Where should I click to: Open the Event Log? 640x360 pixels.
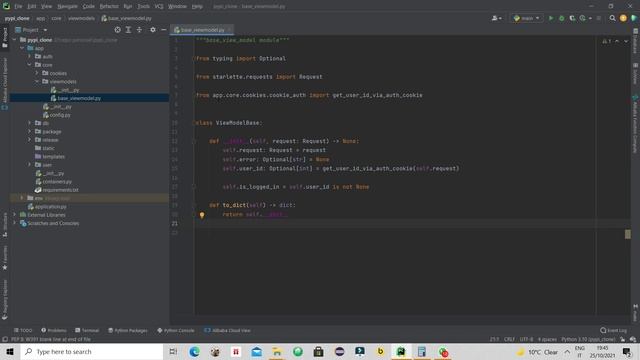pos(613,330)
